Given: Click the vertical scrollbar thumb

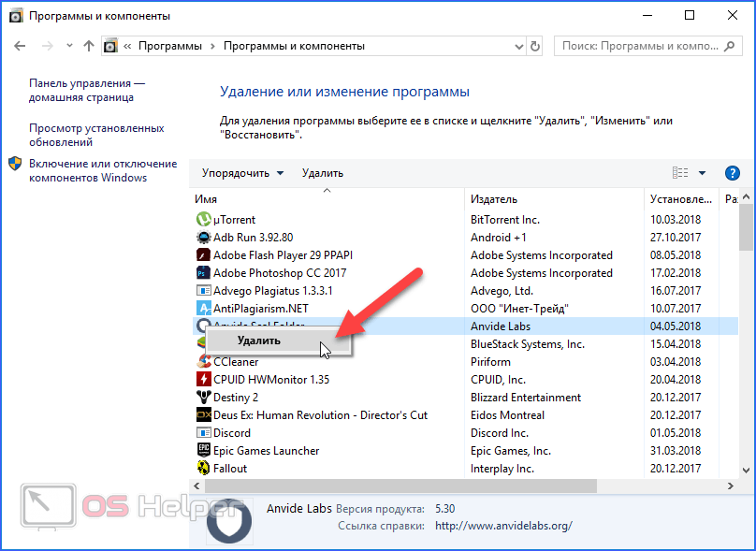Looking at the screenshot, I should 746,226.
